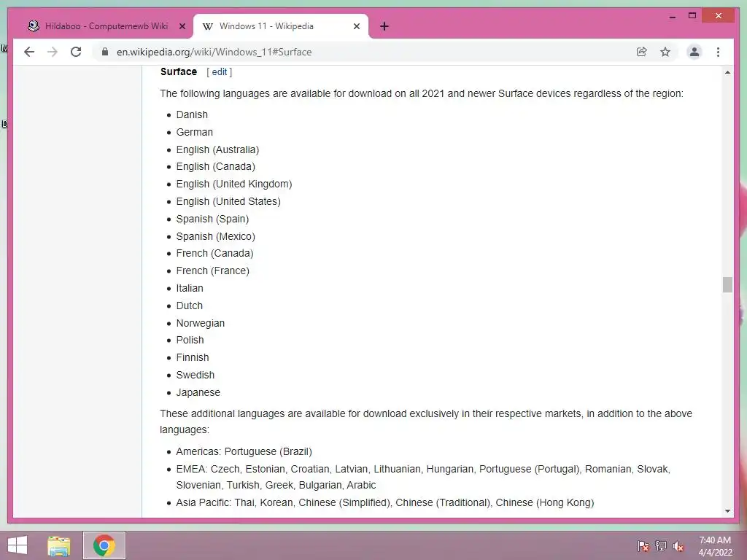Click the Dutch list item
The image size is (747, 560).
pyautogui.click(x=190, y=306)
